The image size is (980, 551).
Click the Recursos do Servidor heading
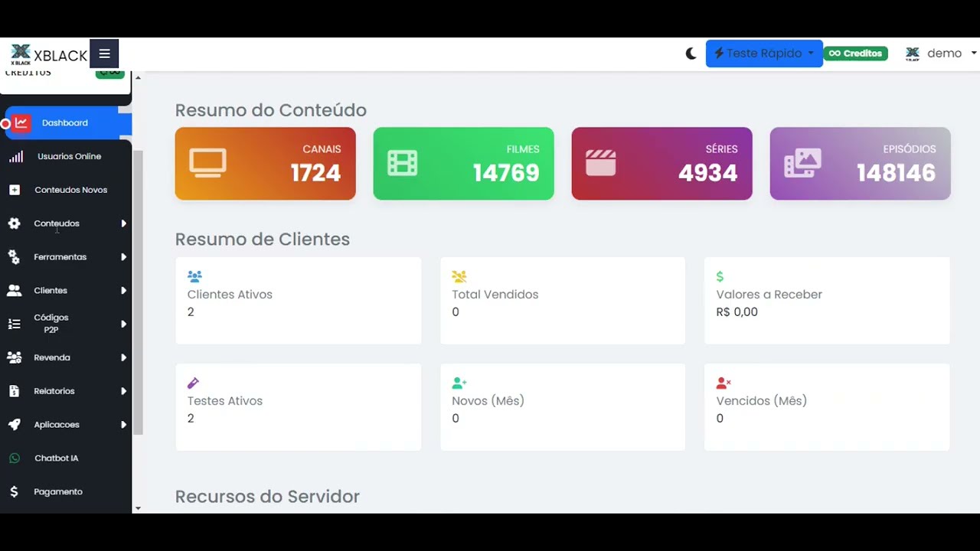coord(267,497)
